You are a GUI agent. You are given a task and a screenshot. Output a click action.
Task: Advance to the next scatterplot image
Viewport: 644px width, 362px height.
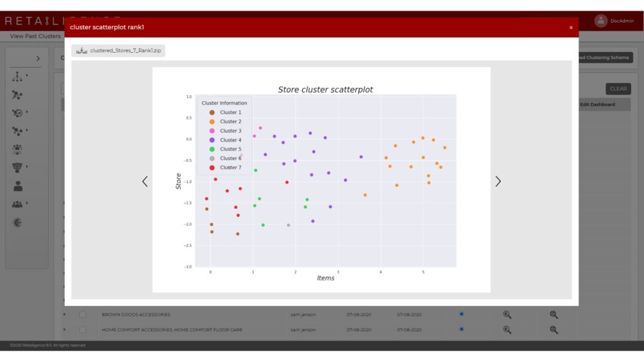(x=498, y=181)
